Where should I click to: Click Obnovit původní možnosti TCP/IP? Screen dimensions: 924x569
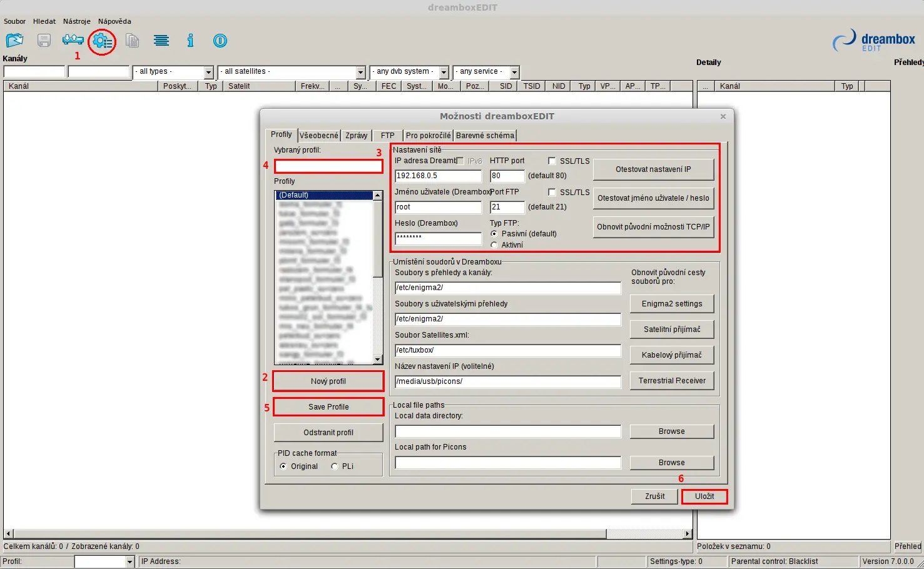click(653, 227)
